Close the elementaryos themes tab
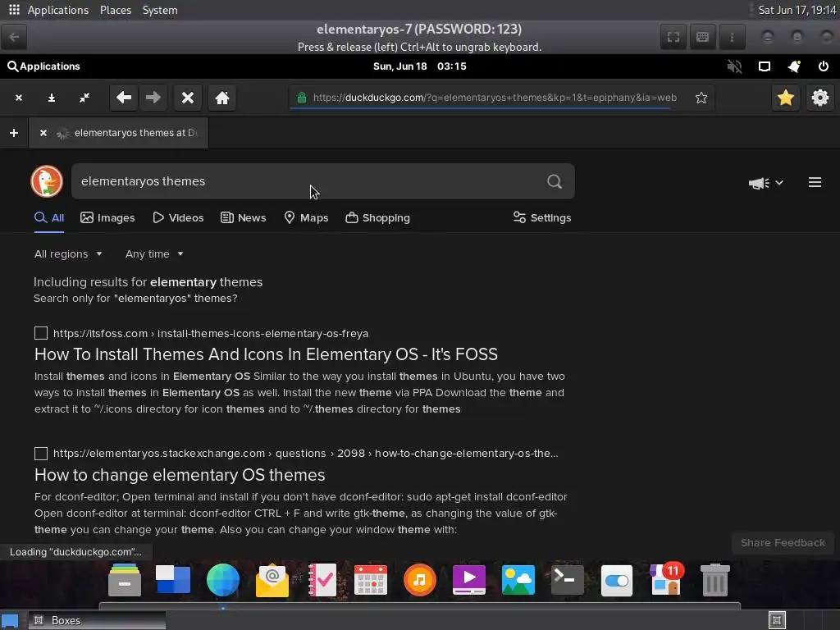 pyautogui.click(x=43, y=133)
